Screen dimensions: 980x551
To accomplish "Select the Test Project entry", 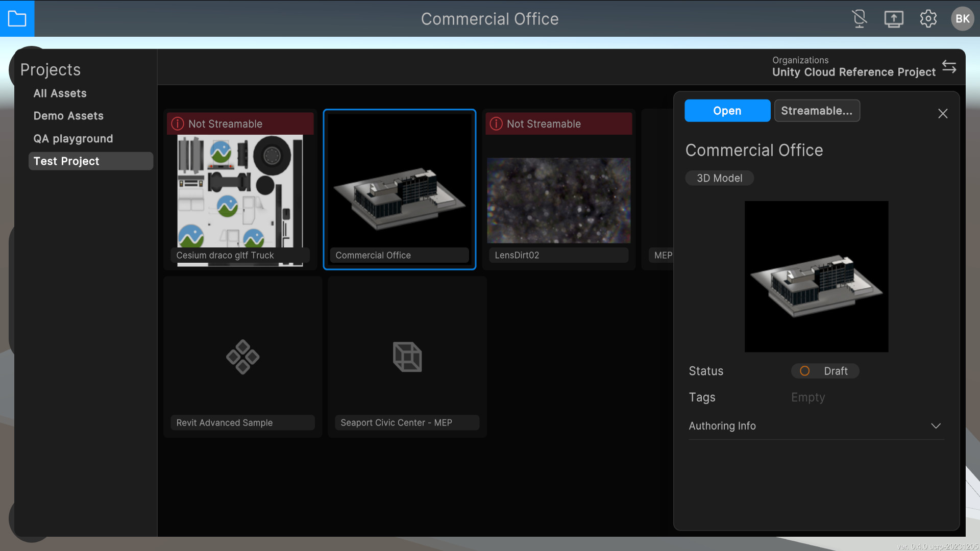I will (66, 161).
